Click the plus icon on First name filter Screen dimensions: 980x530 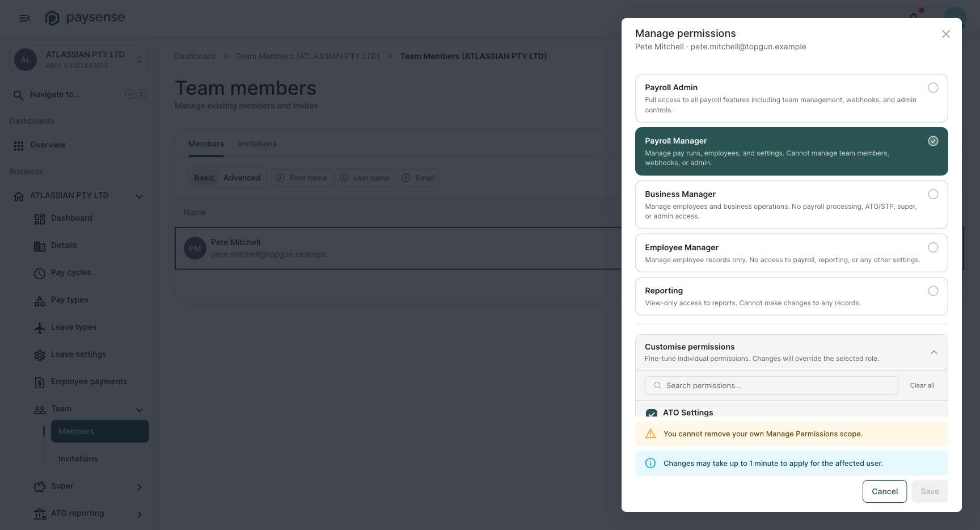280,178
